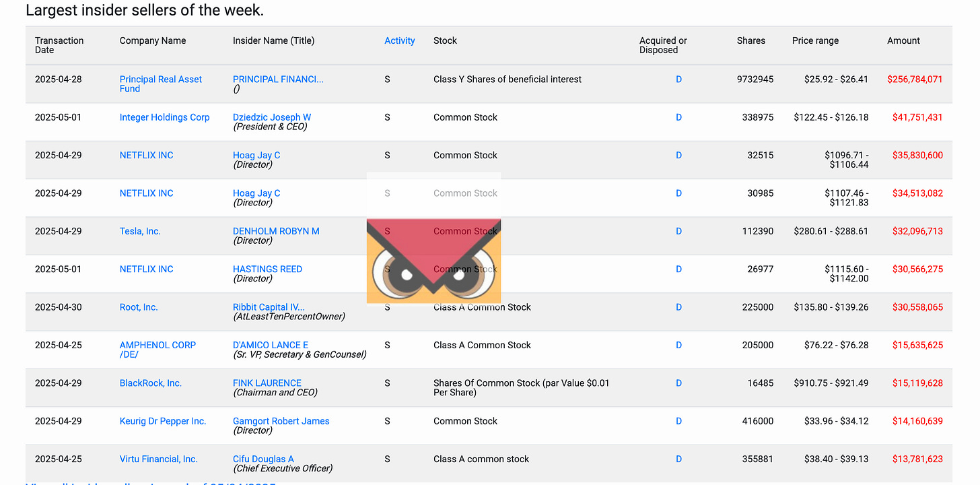Open Hoag Jay C link in $35,830,600 row
The image size is (980, 485).
256,155
